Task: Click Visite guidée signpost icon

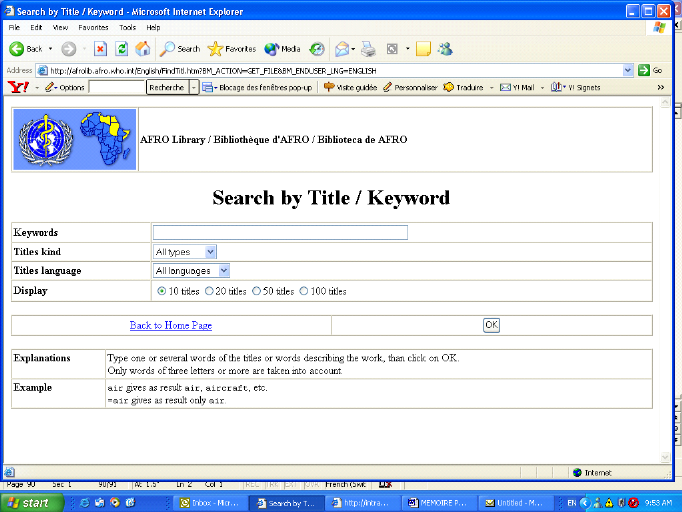Action: pos(329,87)
